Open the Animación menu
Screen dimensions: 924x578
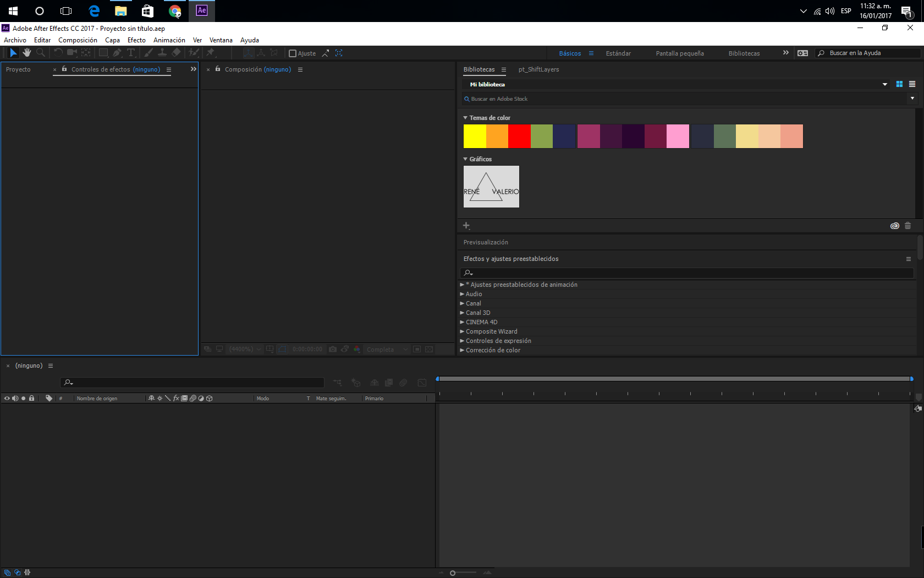[169, 40]
